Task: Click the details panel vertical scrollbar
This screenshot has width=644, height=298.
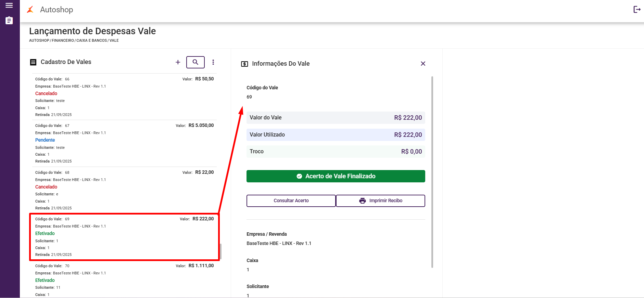Action: [x=432, y=171]
